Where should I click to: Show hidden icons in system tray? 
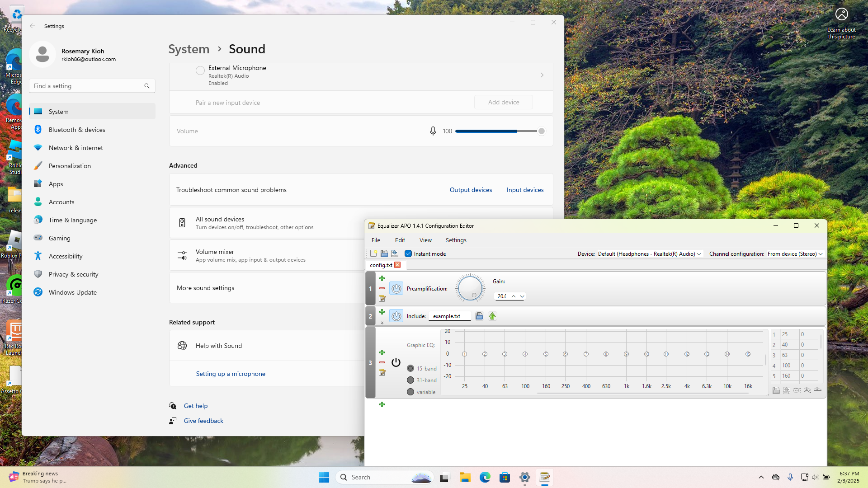click(761, 477)
